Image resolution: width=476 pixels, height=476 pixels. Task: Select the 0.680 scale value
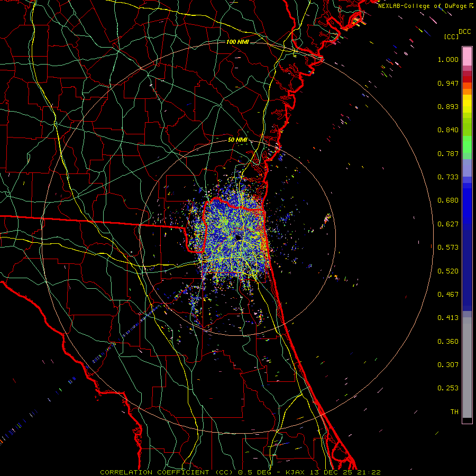(x=448, y=200)
